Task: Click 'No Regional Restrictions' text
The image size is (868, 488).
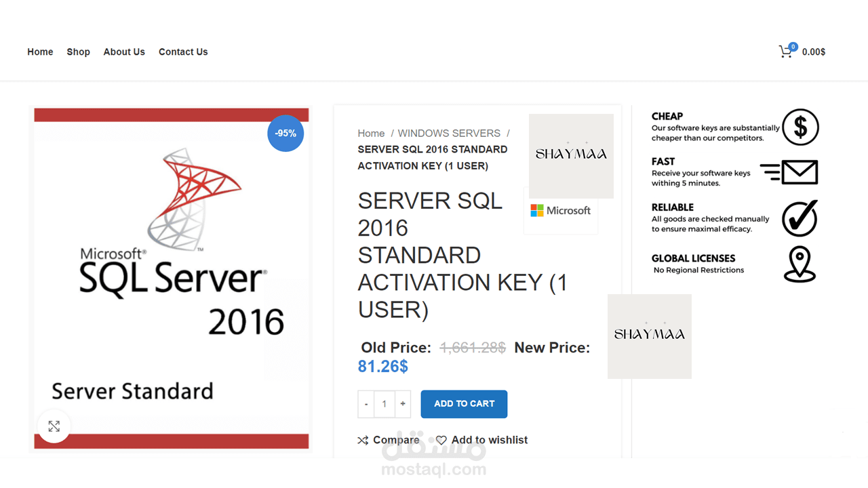Action: (698, 270)
